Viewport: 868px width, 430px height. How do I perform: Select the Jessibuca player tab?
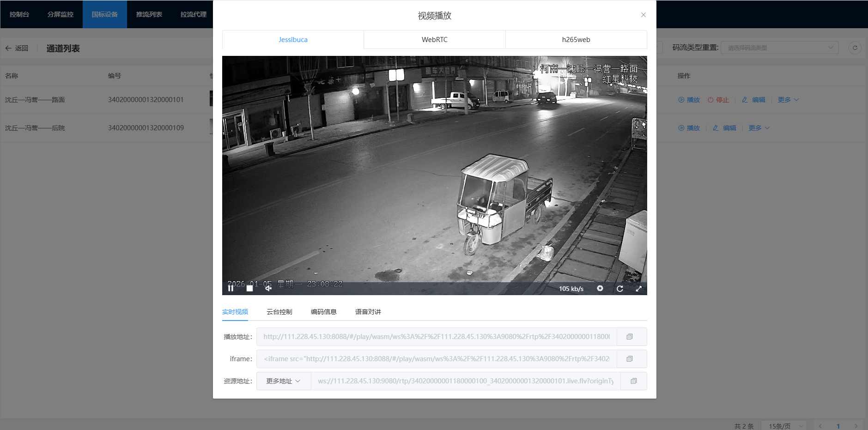tap(293, 40)
